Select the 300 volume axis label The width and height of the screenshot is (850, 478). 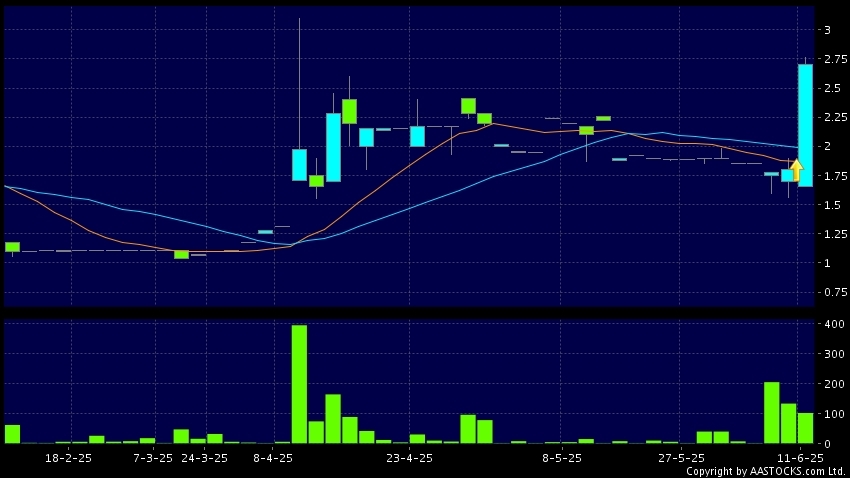pyautogui.click(x=834, y=354)
